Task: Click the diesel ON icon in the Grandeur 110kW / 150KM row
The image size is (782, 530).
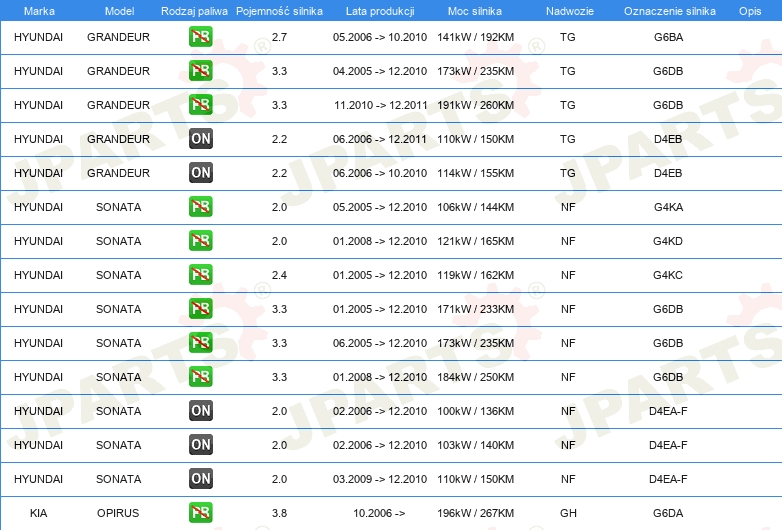Action: (200, 139)
